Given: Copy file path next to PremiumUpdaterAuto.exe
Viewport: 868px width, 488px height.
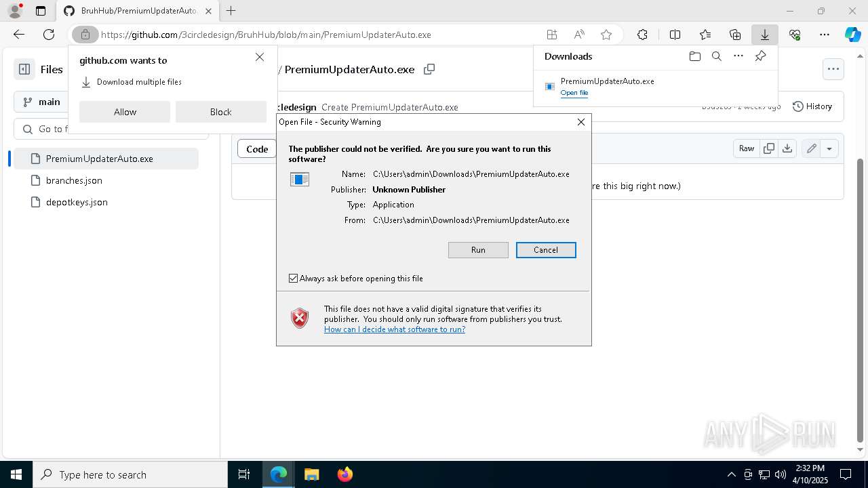Looking at the screenshot, I should click(429, 69).
